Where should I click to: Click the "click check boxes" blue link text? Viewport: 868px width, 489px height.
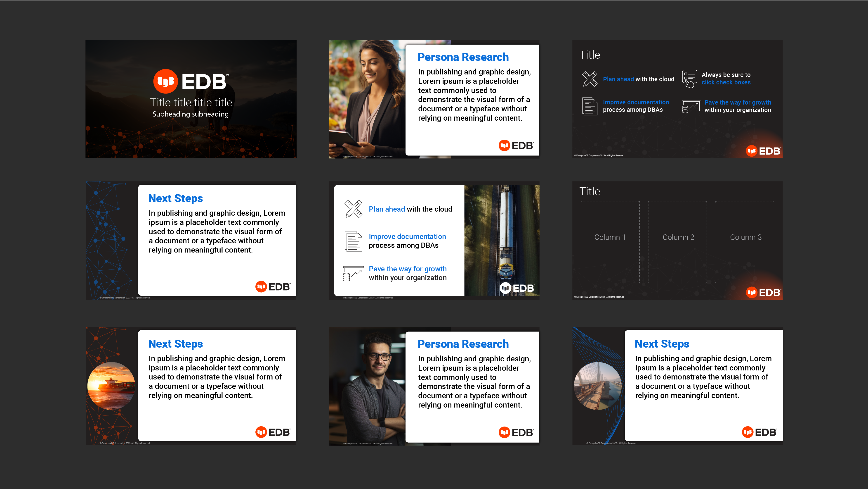pyautogui.click(x=726, y=82)
